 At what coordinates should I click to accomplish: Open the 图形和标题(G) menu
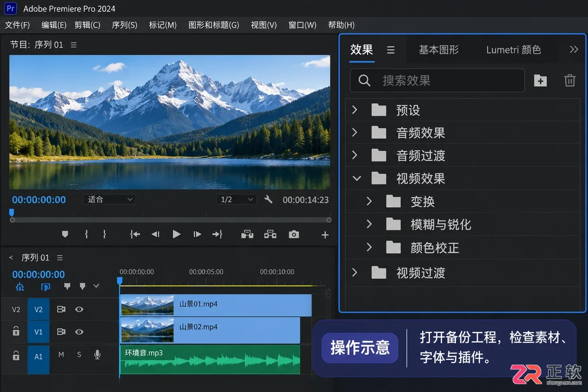click(214, 25)
